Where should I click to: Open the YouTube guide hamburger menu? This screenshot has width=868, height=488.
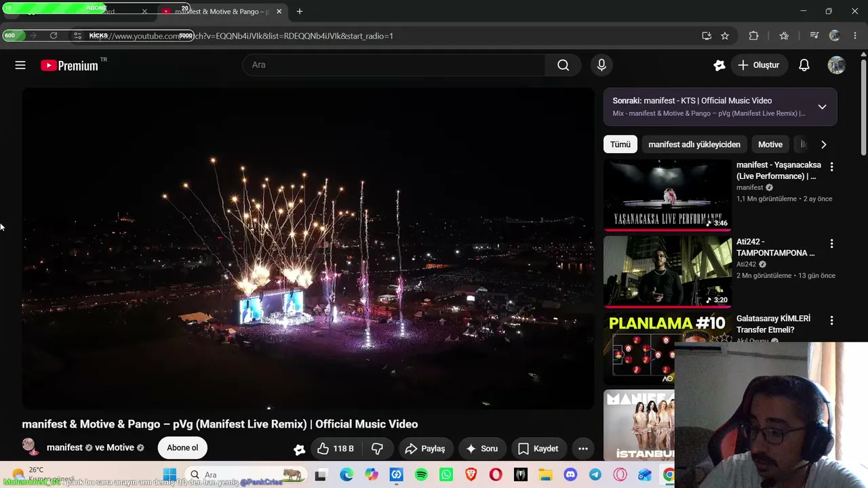tap(20, 65)
